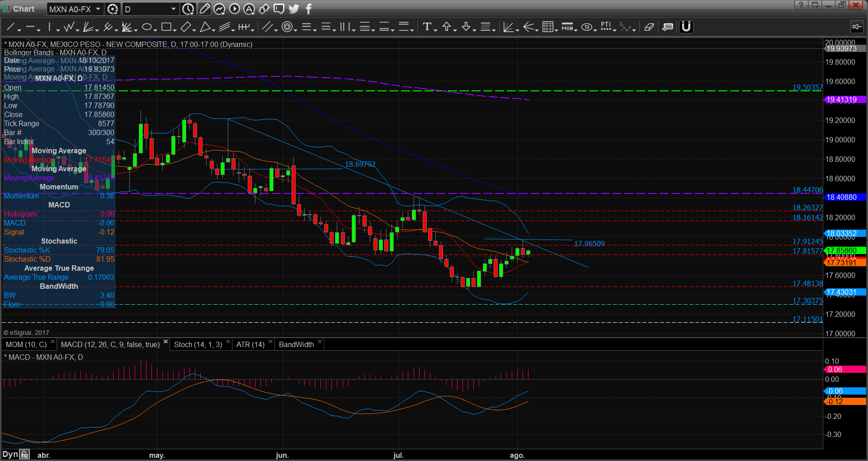The height and width of the screenshot is (461, 868).
Task: Select the up arrow marker tool
Action: click(446, 27)
